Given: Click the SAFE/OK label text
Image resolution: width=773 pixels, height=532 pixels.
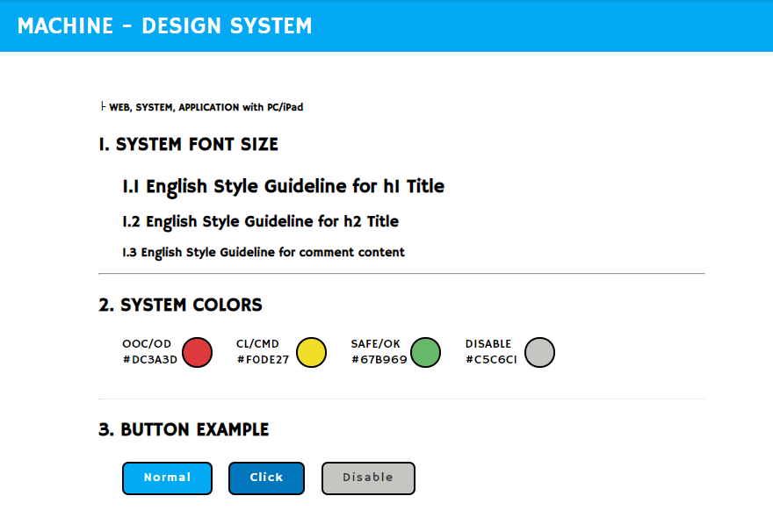Looking at the screenshot, I should coord(376,344).
